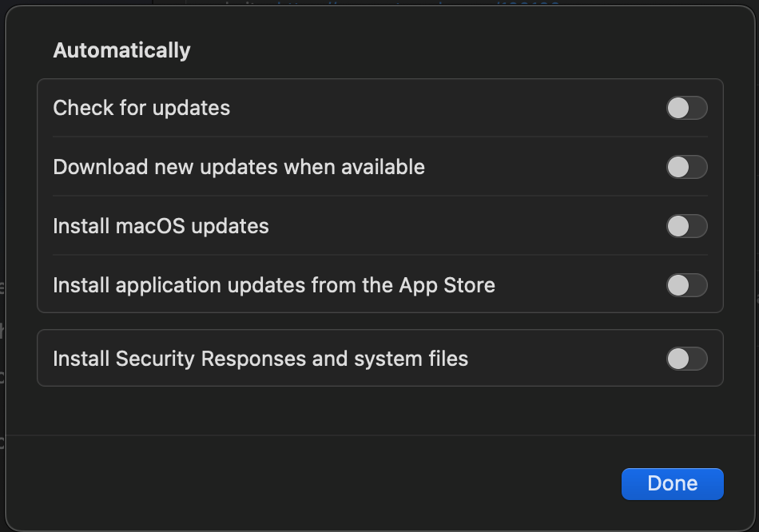The image size is (759, 532).
Task: Enable Install application updates from App Store
Action: pyautogui.click(x=687, y=285)
